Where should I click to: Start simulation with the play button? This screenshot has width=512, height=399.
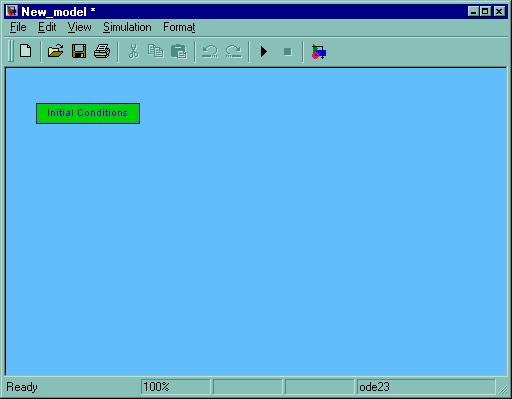pos(264,52)
